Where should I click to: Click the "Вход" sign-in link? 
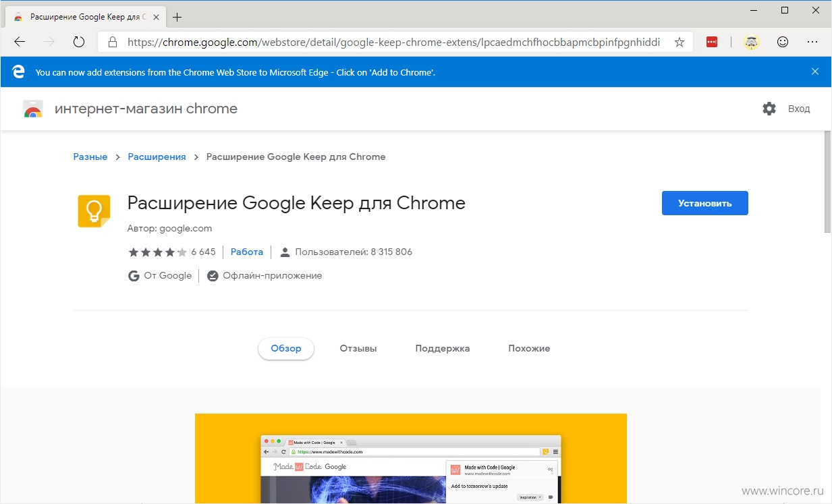click(x=799, y=109)
